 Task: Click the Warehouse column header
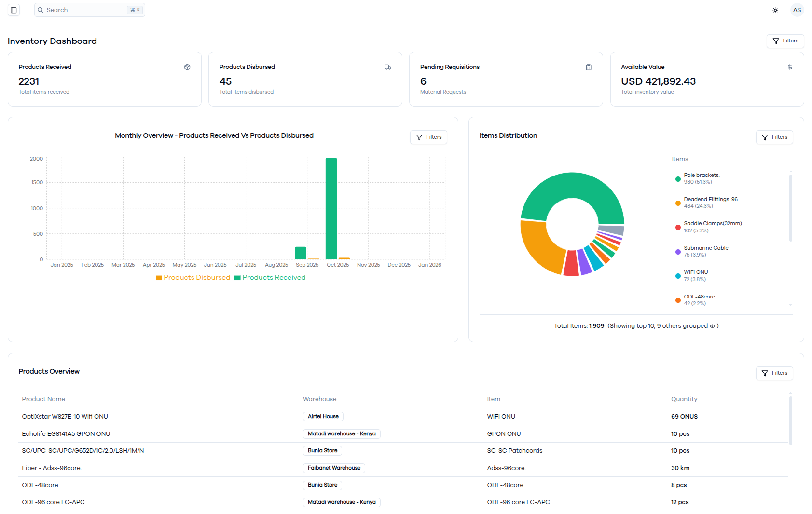tap(319, 399)
